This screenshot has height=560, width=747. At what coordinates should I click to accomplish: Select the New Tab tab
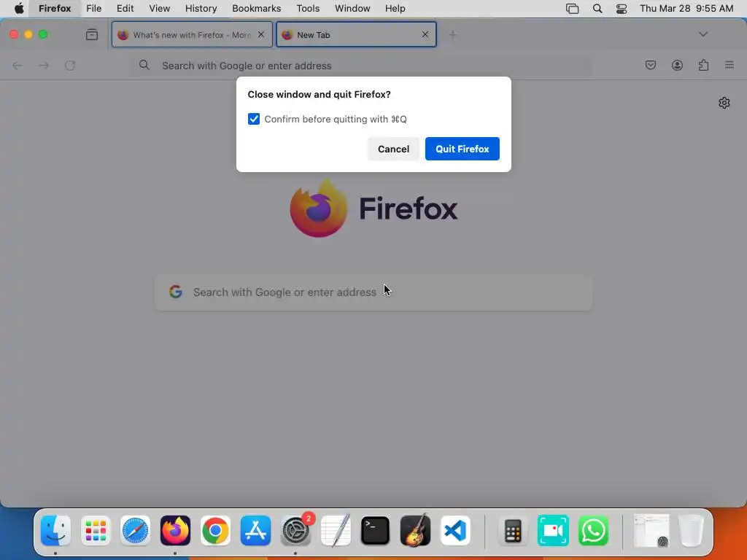click(356, 35)
